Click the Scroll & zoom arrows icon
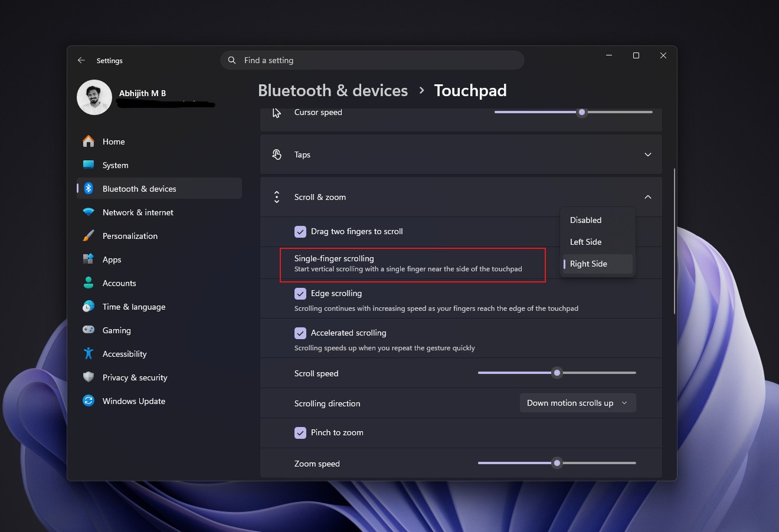Screen dimensions: 779x532 pyautogui.click(x=277, y=197)
